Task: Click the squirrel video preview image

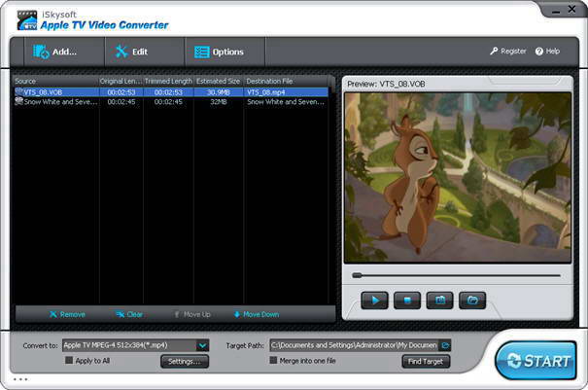Action: click(x=458, y=177)
